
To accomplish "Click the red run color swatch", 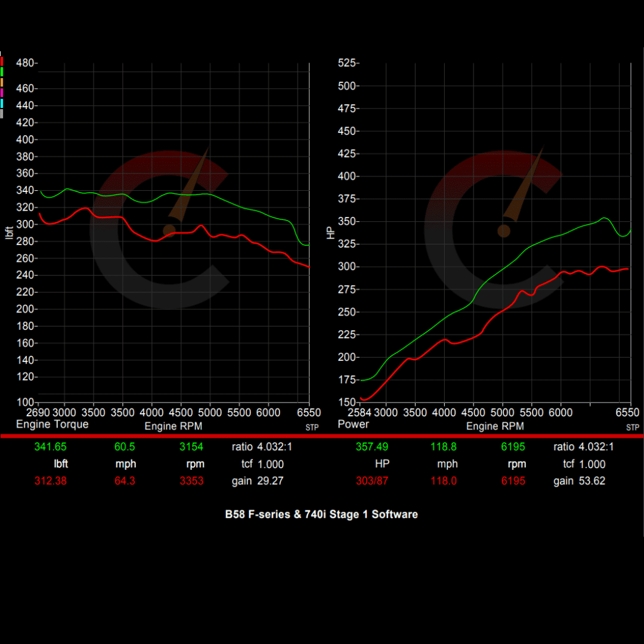I will tap(2, 61).
